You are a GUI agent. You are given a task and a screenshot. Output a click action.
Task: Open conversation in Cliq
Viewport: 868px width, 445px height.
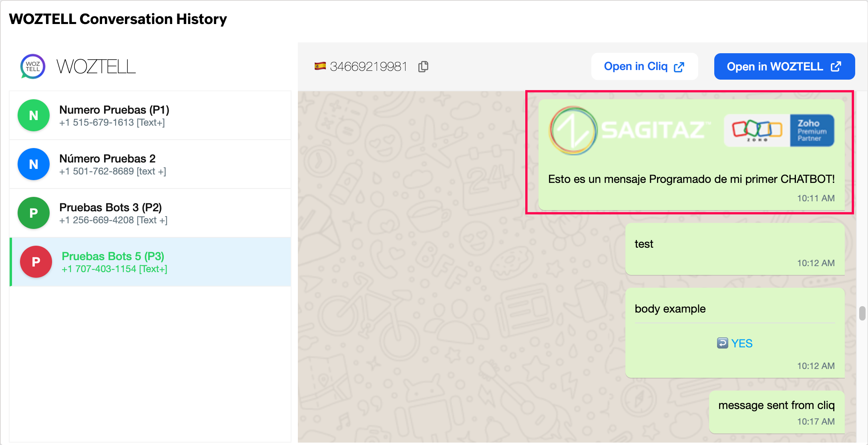644,66
